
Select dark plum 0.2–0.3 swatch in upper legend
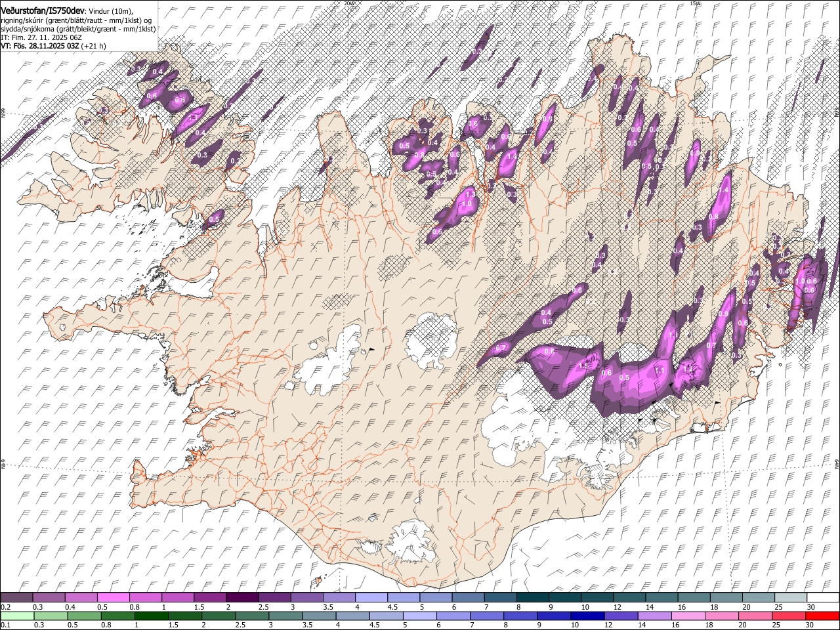click(x=16, y=598)
